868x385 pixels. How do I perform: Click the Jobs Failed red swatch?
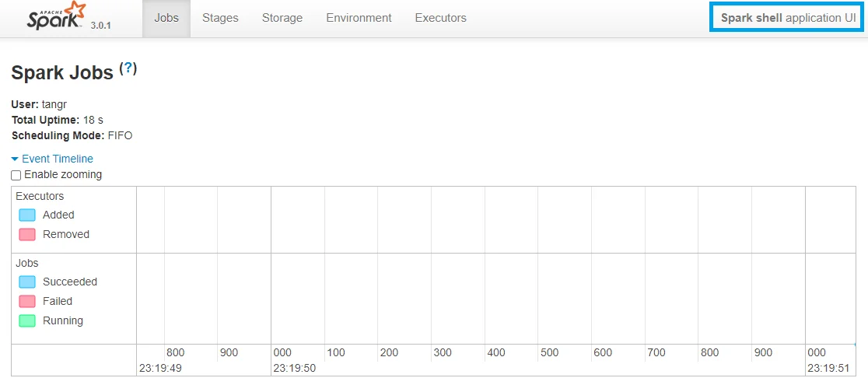27,302
